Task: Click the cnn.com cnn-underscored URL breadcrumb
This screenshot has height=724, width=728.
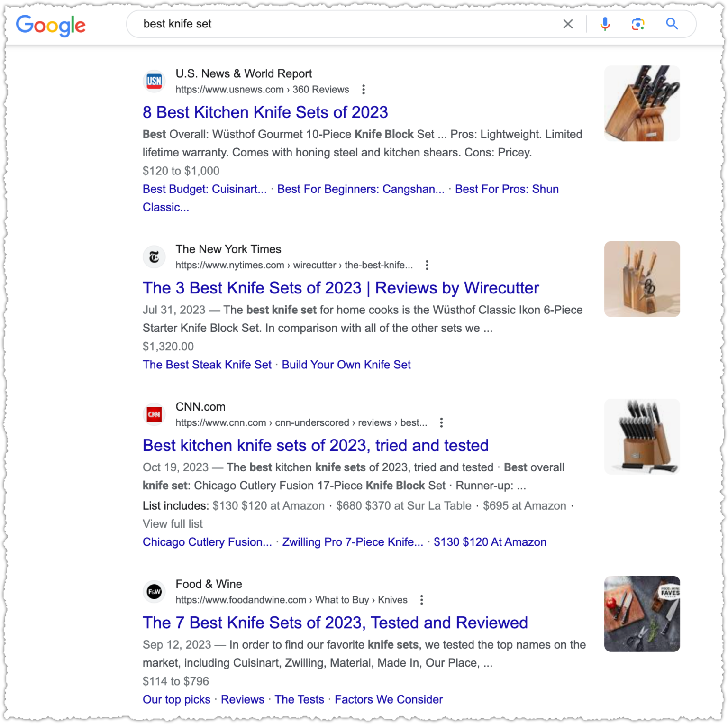Action: (x=301, y=422)
